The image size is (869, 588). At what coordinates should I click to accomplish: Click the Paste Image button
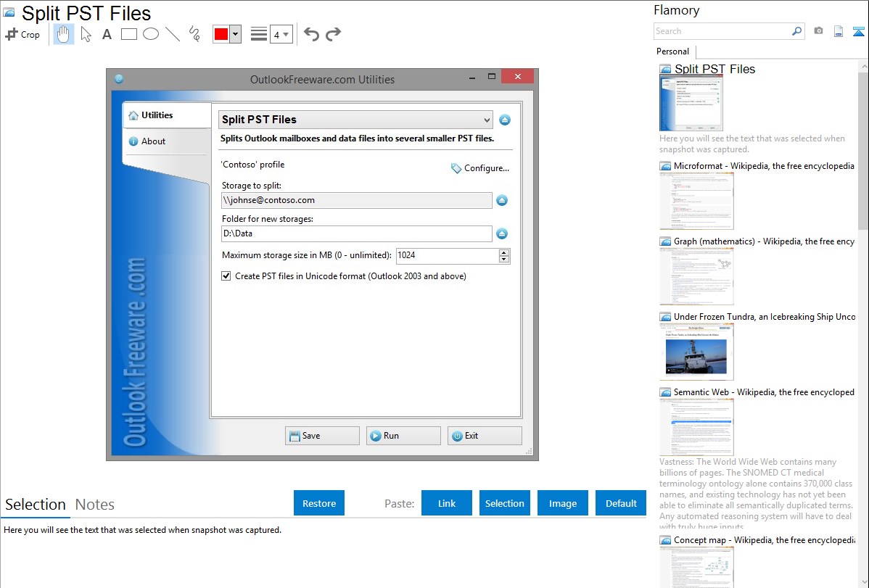coord(562,503)
